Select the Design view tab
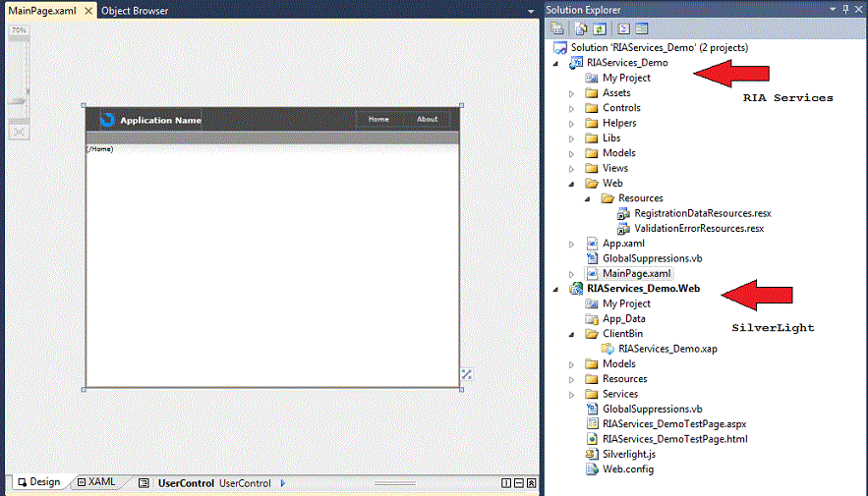The image size is (868, 496). click(38, 482)
